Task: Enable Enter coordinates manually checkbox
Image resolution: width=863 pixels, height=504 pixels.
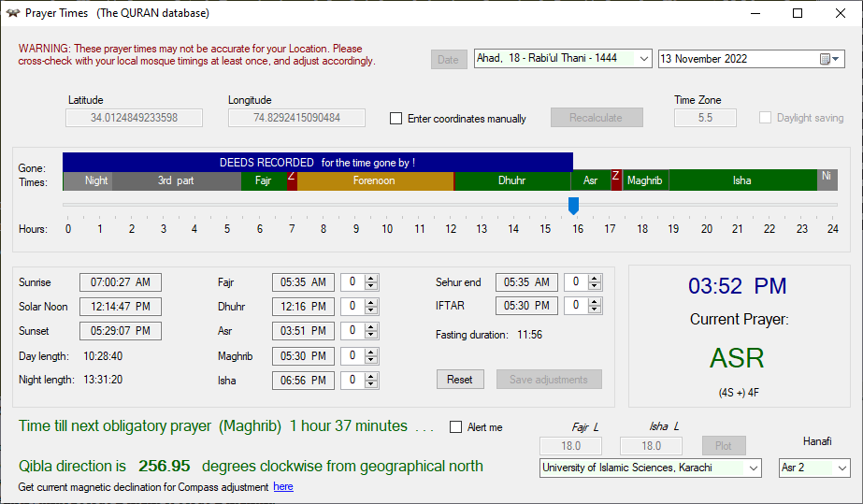Action: (396, 119)
